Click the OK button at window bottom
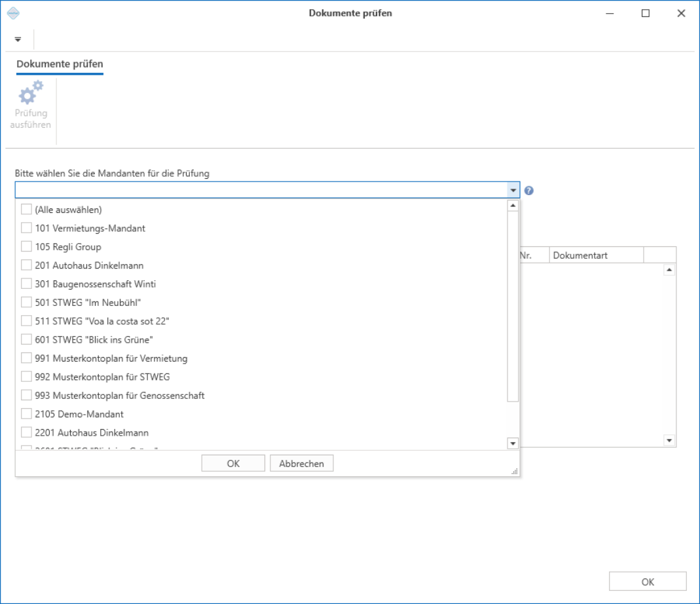 tap(648, 582)
